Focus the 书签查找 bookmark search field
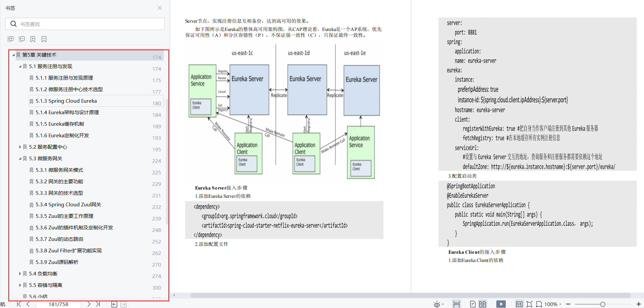This screenshot has height=308, width=644. [85, 24]
